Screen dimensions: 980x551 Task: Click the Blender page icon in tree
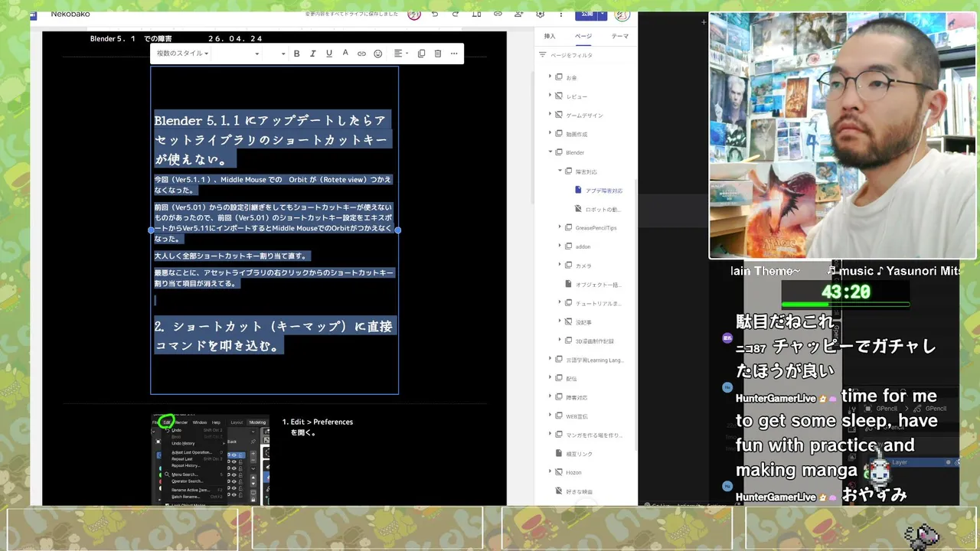559,152
